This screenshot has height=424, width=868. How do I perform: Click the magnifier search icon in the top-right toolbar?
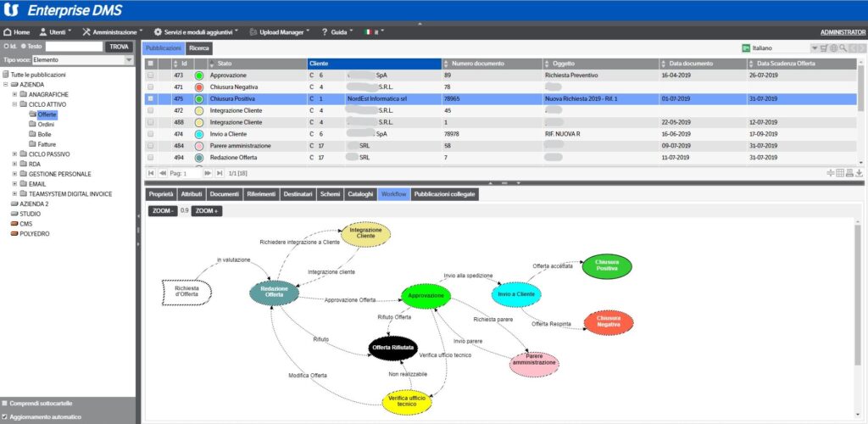click(843, 48)
